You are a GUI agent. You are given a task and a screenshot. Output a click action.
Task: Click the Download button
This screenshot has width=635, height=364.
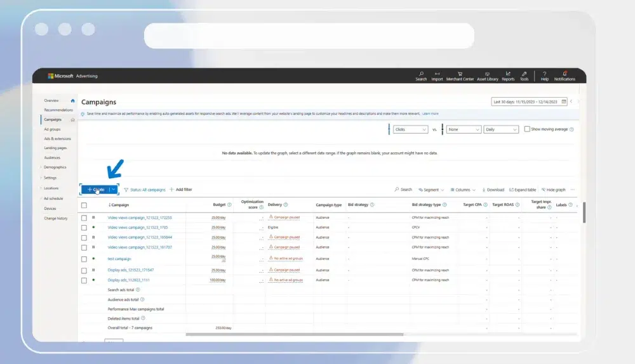(x=493, y=190)
